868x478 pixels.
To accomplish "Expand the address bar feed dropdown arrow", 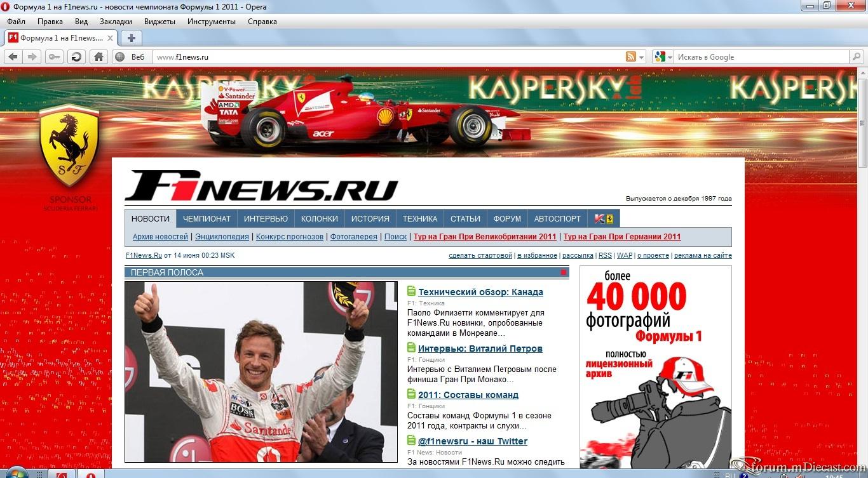I will coord(642,57).
